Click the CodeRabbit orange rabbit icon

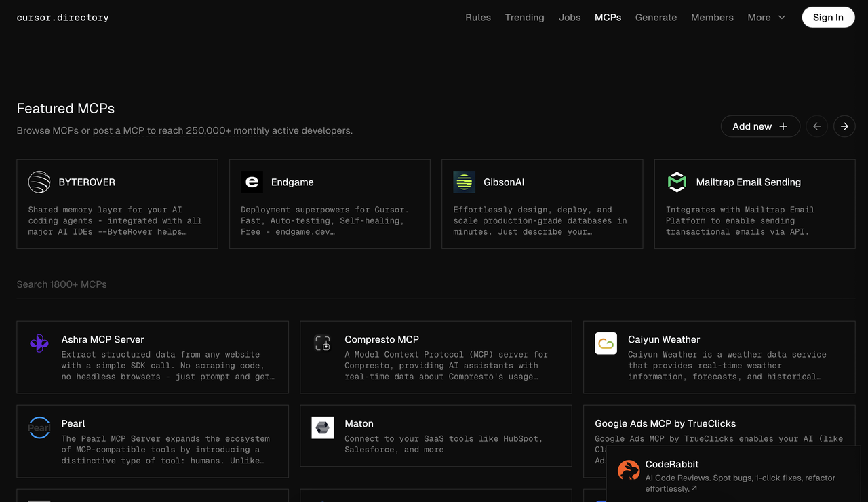pyautogui.click(x=629, y=470)
